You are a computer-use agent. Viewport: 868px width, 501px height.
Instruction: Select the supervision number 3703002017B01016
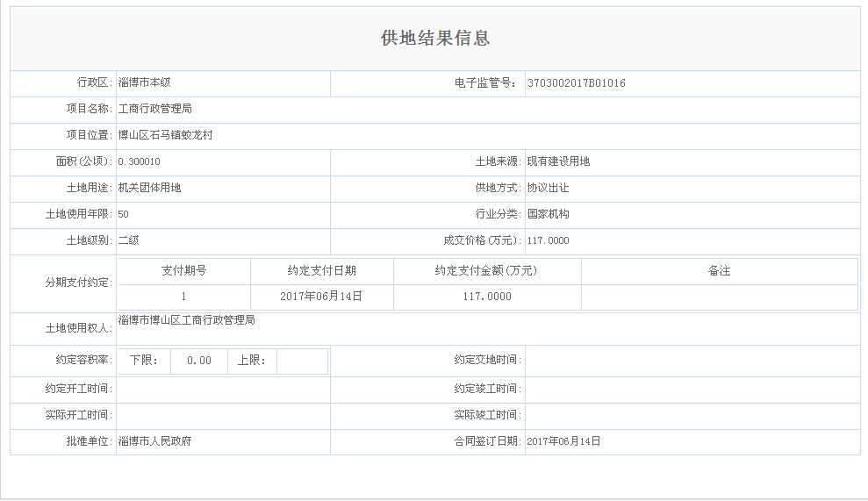pyautogui.click(x=577, y=83)
